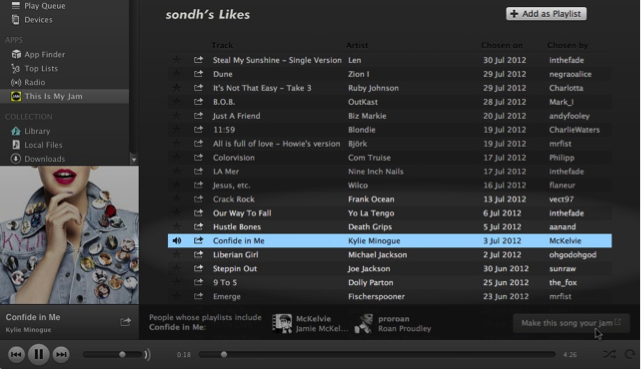The height and width of the screenshot is (370, 641).
Task: Click the Add as Playlist button
Action: click(x=546, y=14)
